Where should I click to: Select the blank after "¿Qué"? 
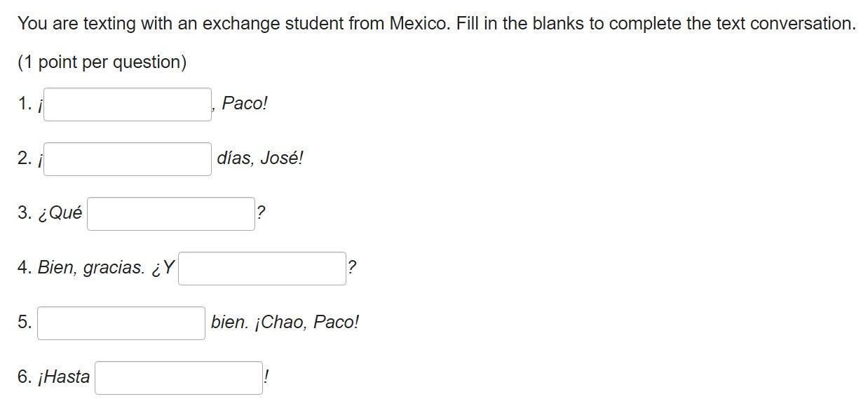click(171, 214)
